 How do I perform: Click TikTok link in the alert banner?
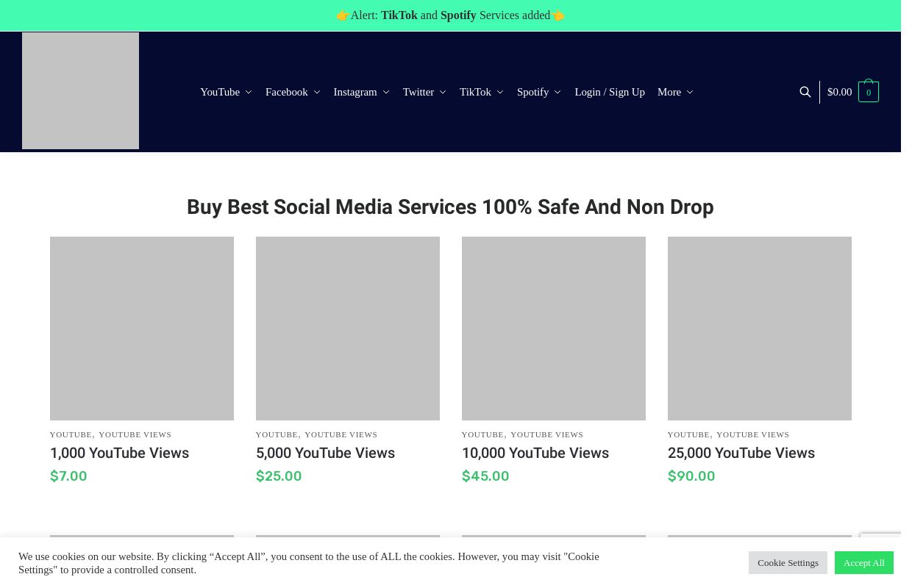(399, 15)
